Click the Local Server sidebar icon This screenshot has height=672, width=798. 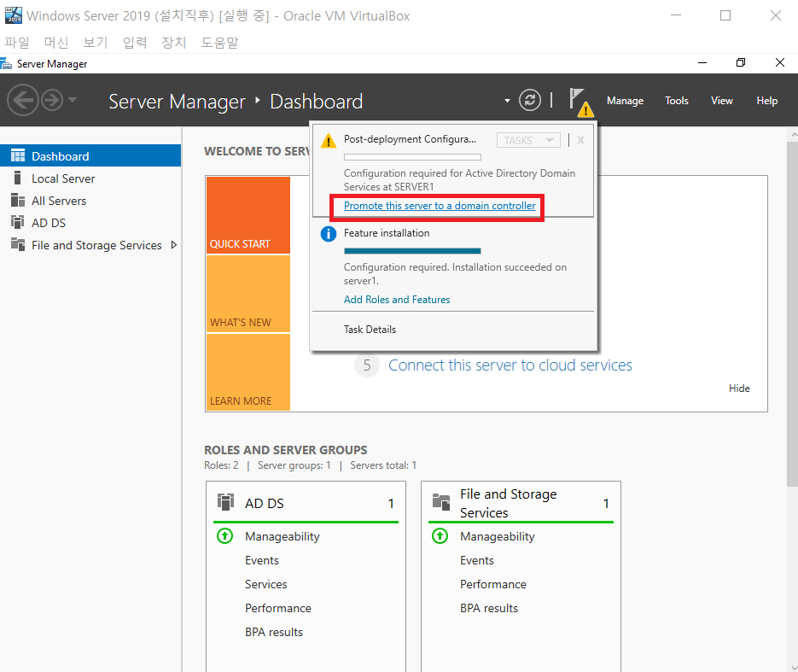[17, 178]
